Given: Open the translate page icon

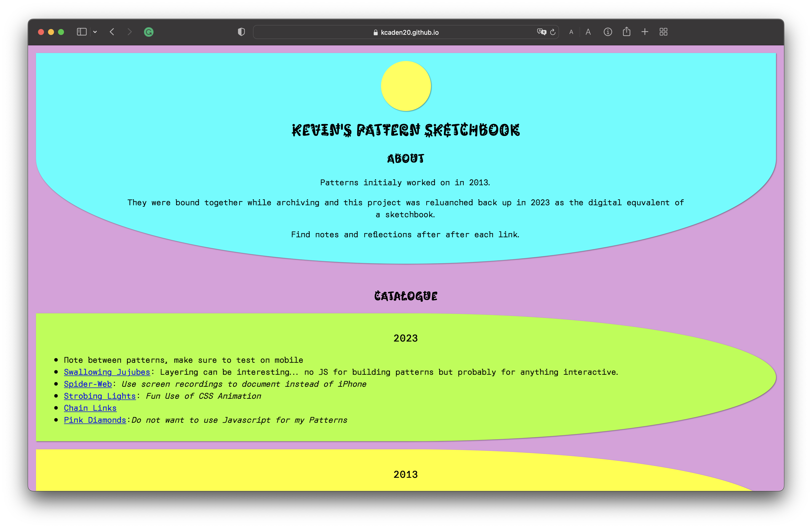Looking at the screenshot, I should (x=541, y=32).
